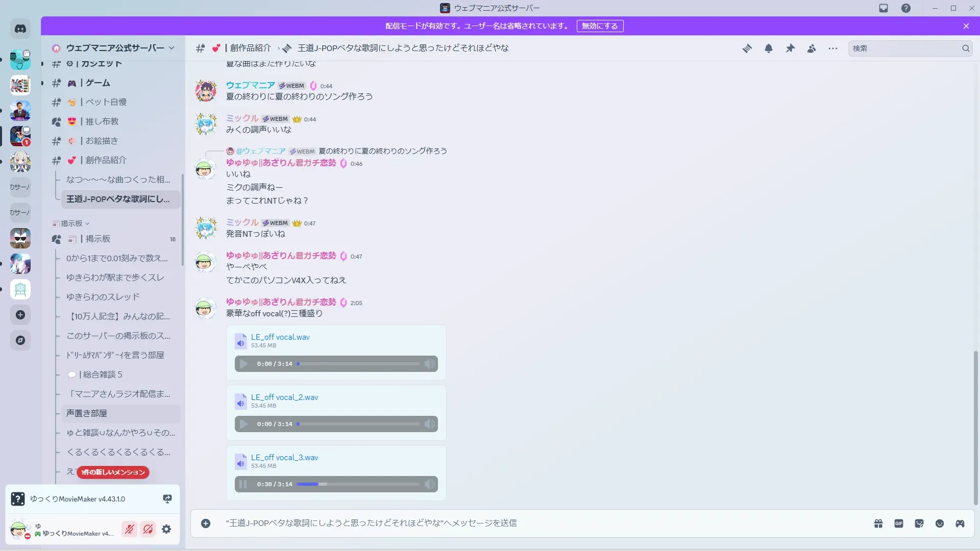
Task: Open pinned messages via the pin icon
Action: coord(790,48)
